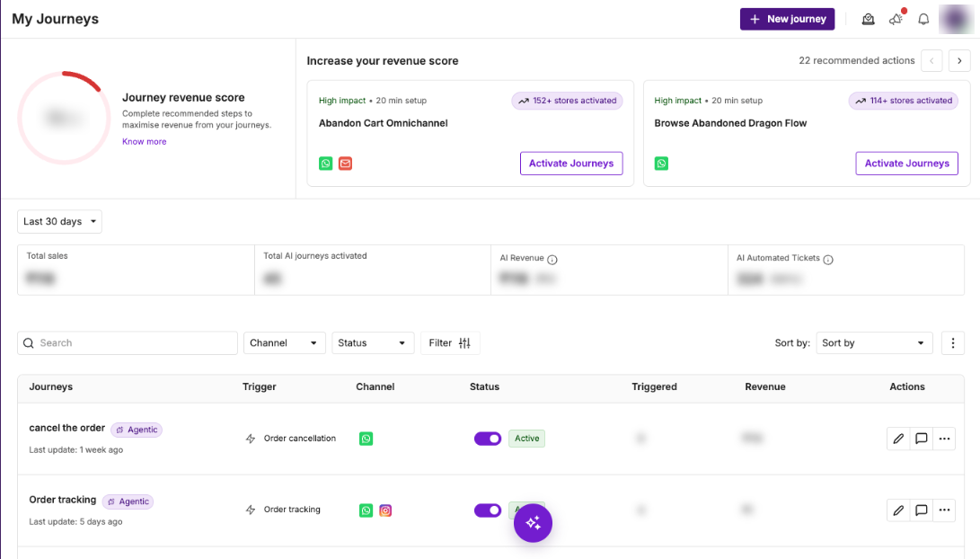This screenshot has height=559, width=980.
Task: Open the chat icon for Order tracking
Action: point(922,510)
